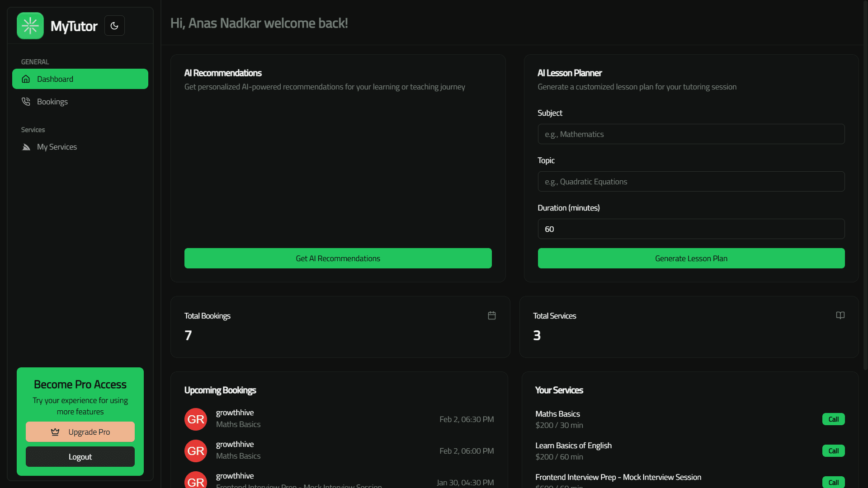Click the Dashboard home icon

click(26, 79)
